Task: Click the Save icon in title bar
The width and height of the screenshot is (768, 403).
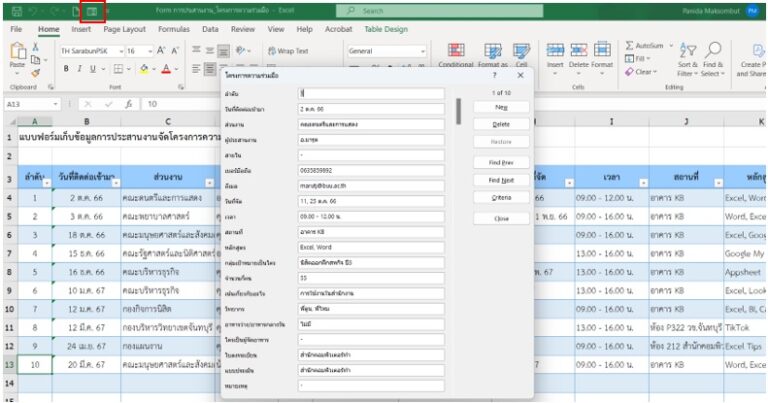Action: click(x=15, y=12)
